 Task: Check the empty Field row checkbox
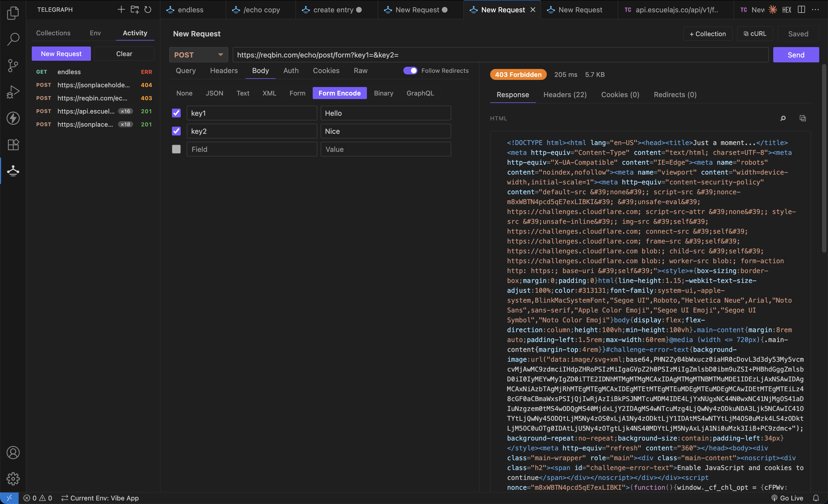coord(176,149)
